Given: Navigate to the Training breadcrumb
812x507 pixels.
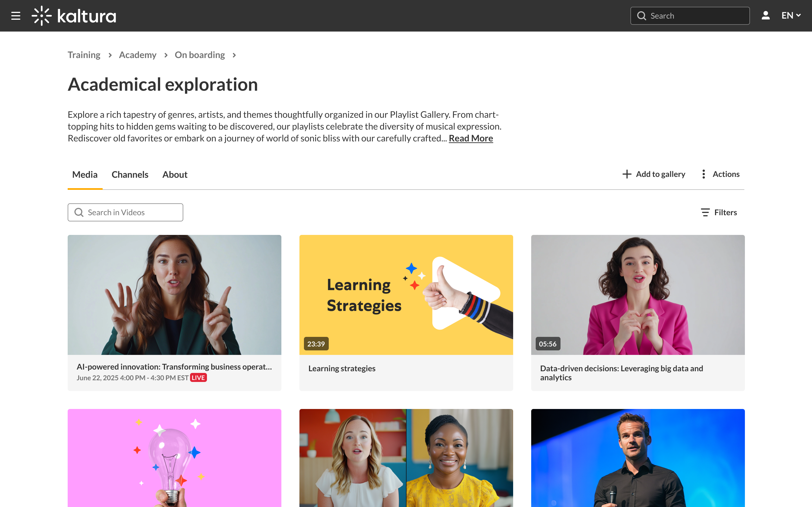Looking at the screenshot, I should 84,55.
